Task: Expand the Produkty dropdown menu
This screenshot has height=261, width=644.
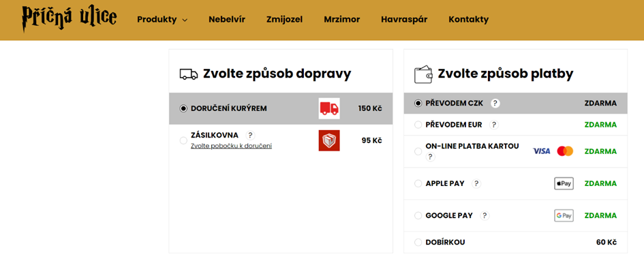Action: (x=162, y=19)
